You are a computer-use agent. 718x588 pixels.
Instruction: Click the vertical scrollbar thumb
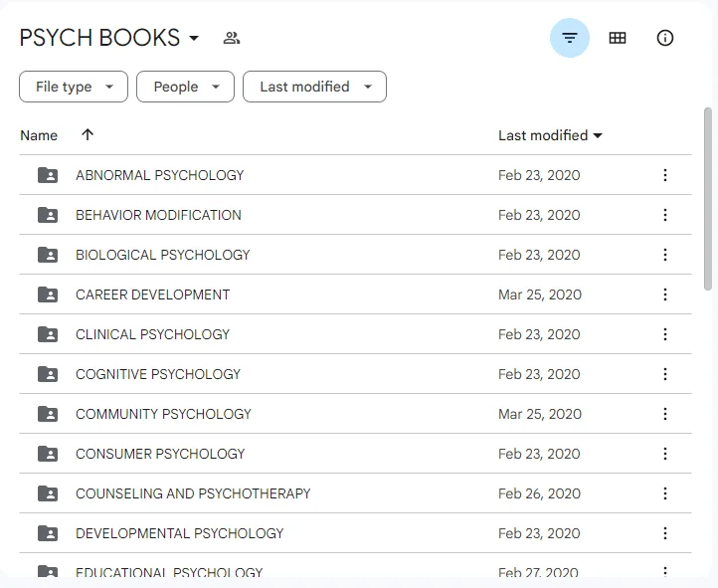[x=708, y=199]
